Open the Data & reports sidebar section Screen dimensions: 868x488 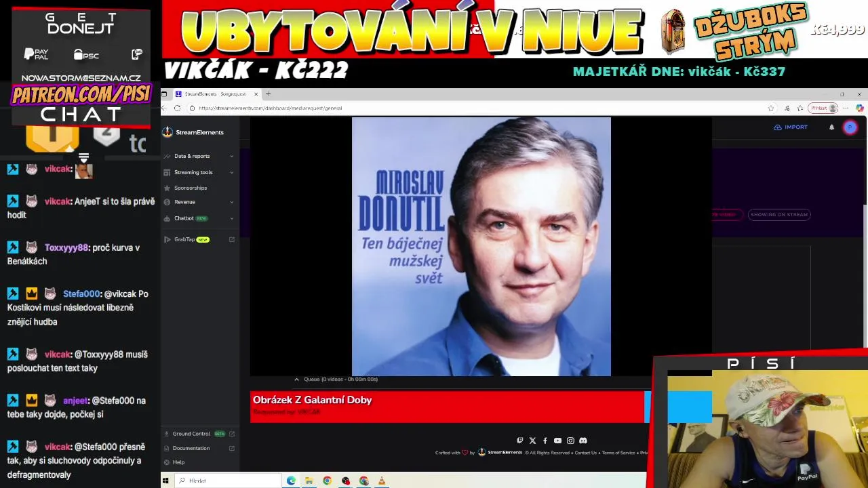tap(192, 156)
